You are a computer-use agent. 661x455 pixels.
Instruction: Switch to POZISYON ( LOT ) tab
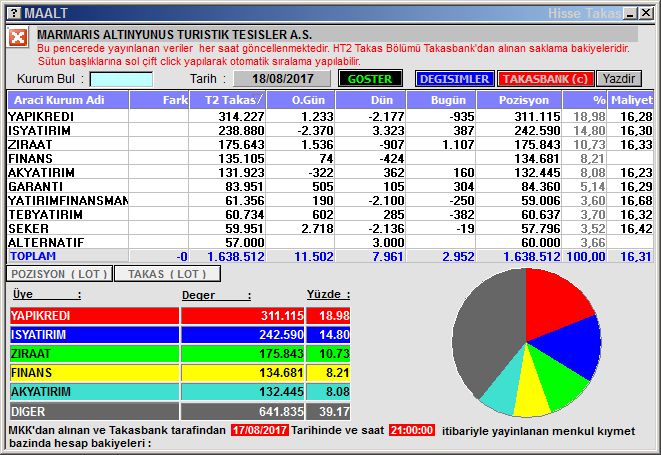point(59,274)
